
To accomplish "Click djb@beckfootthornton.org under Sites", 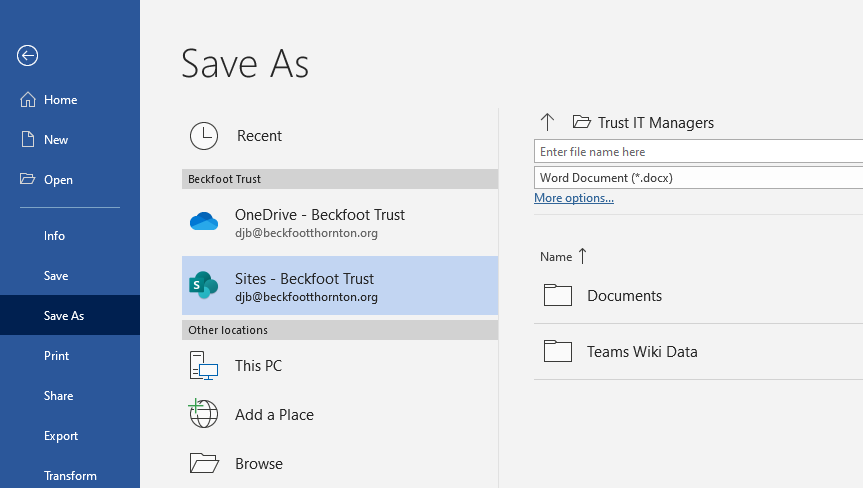I will (x=306, y=297).
